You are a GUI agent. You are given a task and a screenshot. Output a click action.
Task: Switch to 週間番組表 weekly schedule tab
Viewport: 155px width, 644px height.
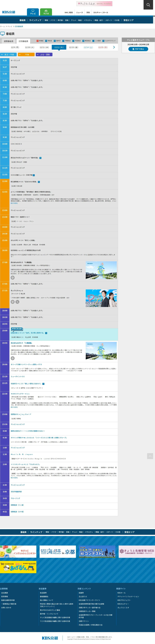8,41
